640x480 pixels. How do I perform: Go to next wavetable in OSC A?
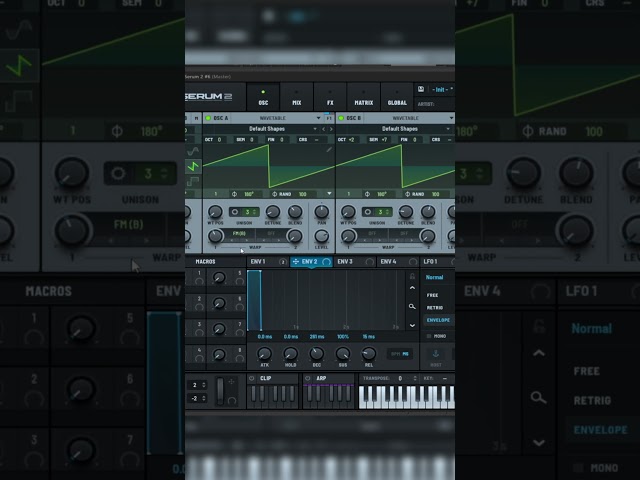pos(331,129)
